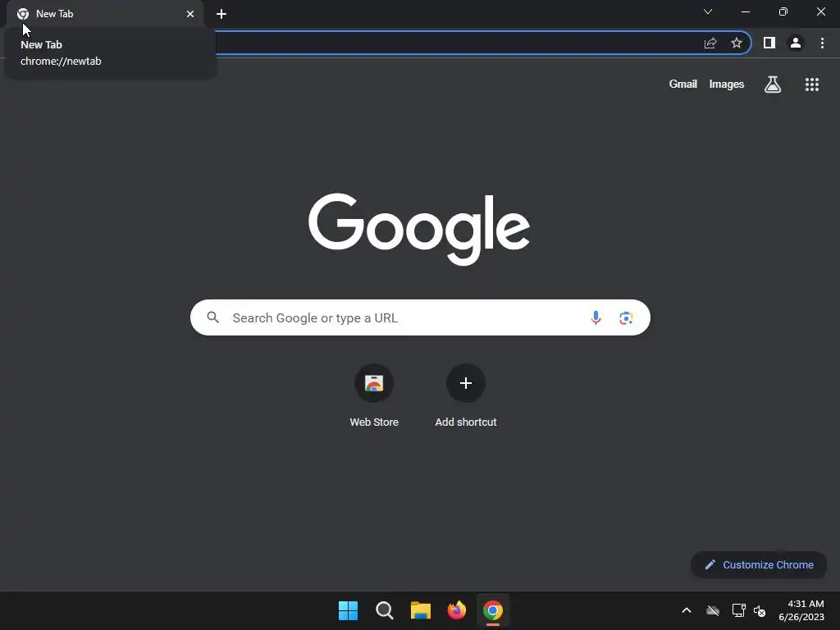
Task: Click the magnifier icon in search box
Action: coord(213,317)
